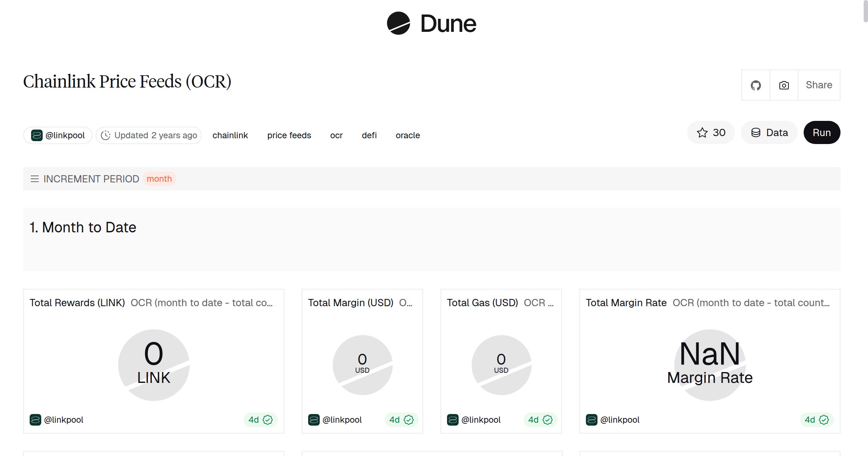Expand the INCREMENT PERIOD parameter bar
868x456 pixels.
pos(90,178)
